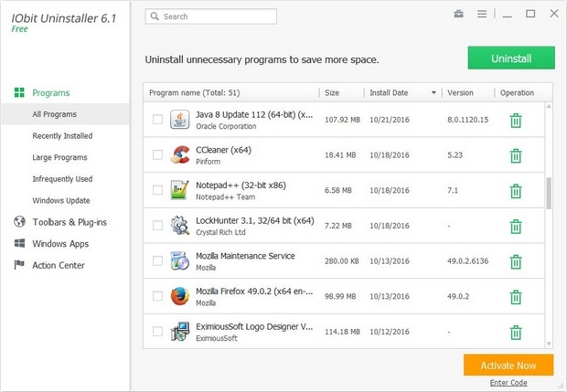The image size is (567, 392).
Task: Click the list's vertical scrollbar thumb
Action: [549, 193]
